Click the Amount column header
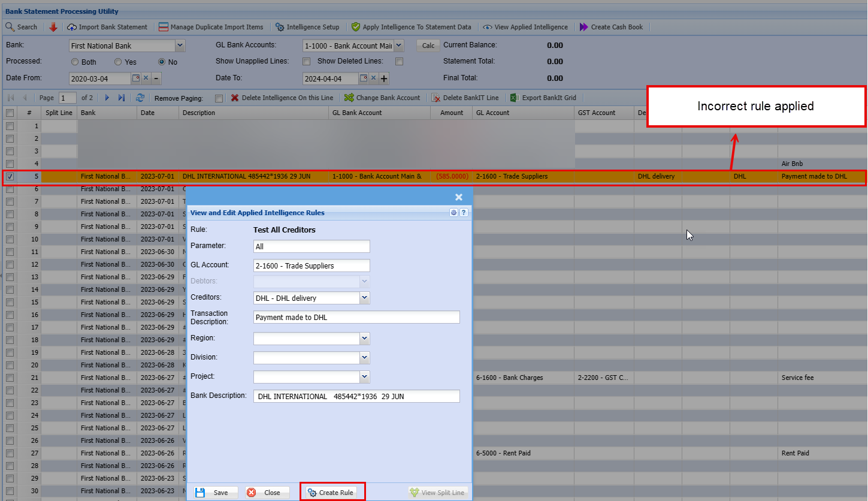Image resolution: width=868 pixels, height=501 pixels. [x=452, y=113]
